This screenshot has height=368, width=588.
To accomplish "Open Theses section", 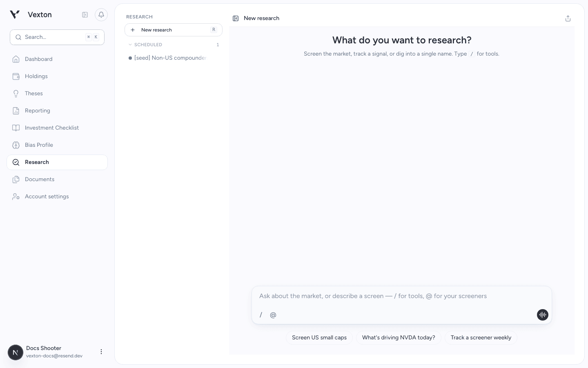I will click(x=57, y=94).
